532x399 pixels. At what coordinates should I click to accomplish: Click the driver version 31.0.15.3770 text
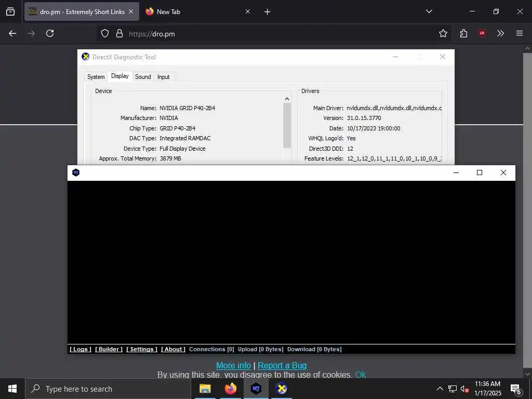pyautogui.click(x=364, y=118)
